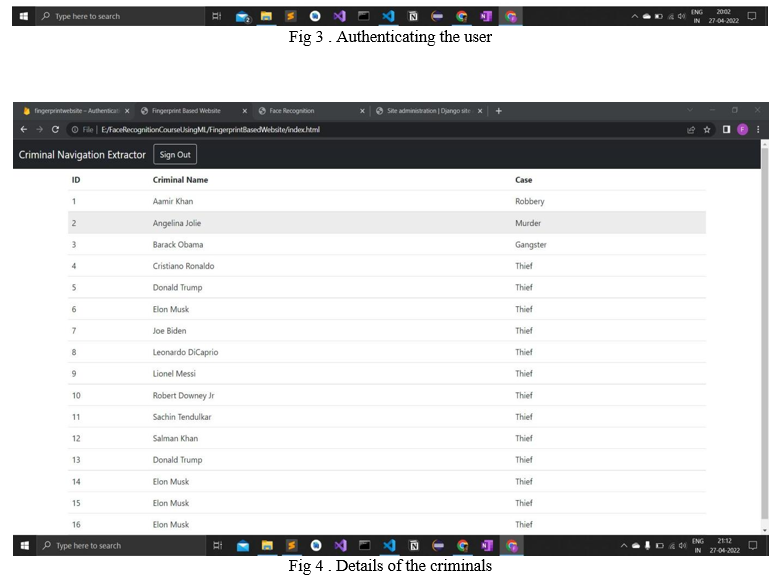Bookmark this page with the star icon

[707, 130]
